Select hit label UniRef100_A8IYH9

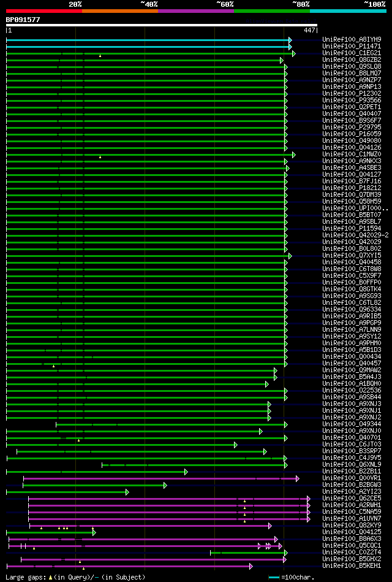(x=352, y=40)
